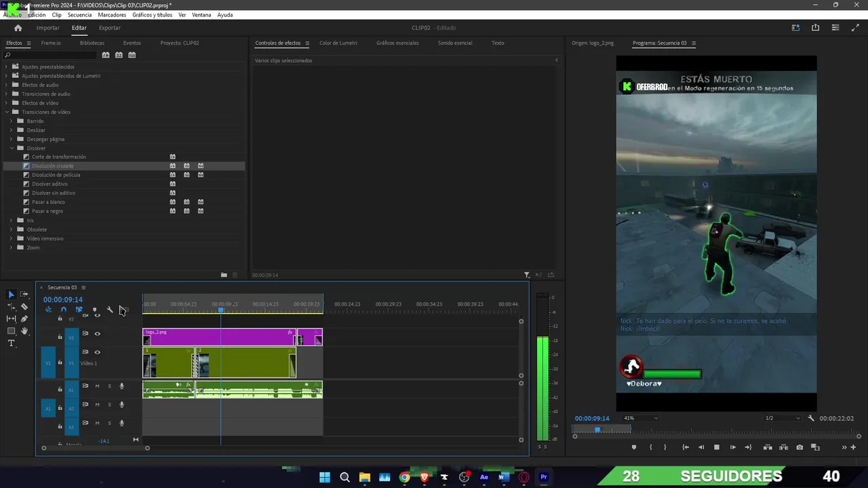Select the Type tool
The height and width of the screenshot is (488, 868).
11,344
